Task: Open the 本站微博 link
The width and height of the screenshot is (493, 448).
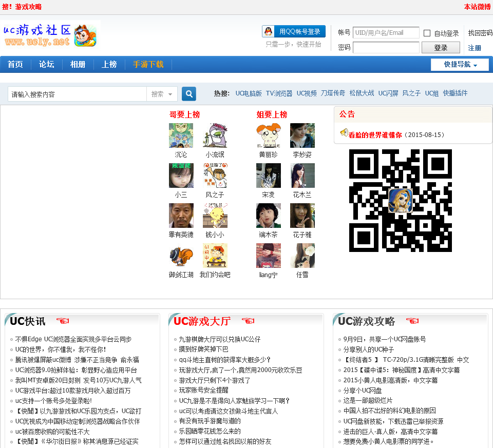Action: (477, 7)
